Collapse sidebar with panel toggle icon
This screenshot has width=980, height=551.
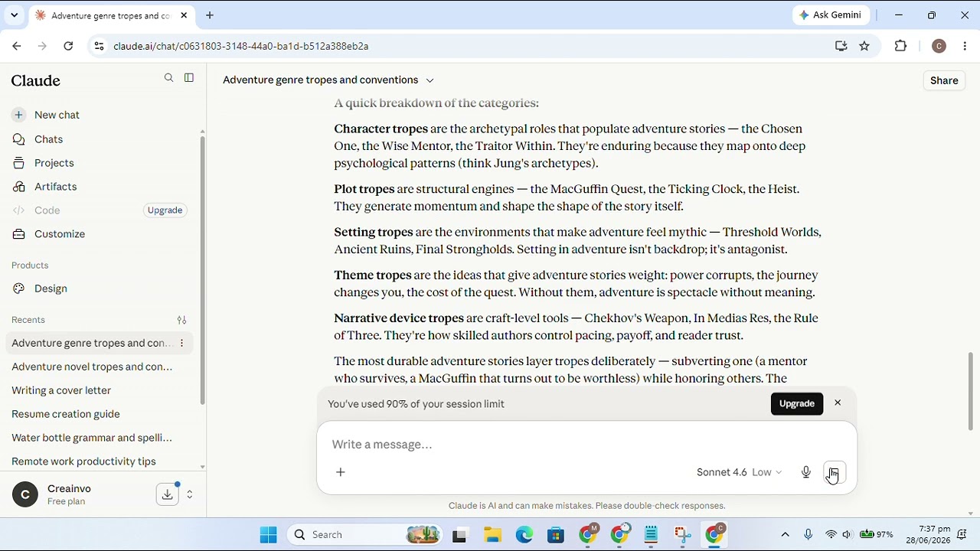[x=189, y=78]
